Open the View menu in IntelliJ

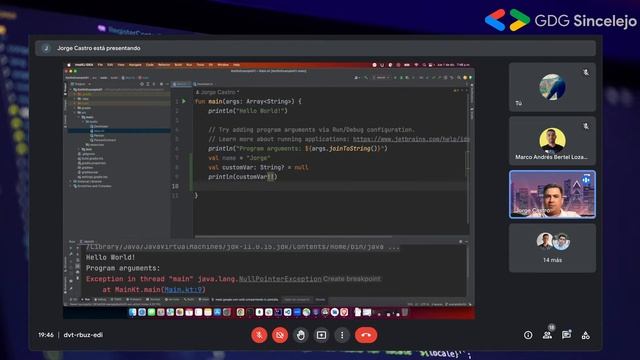[121, 64]
